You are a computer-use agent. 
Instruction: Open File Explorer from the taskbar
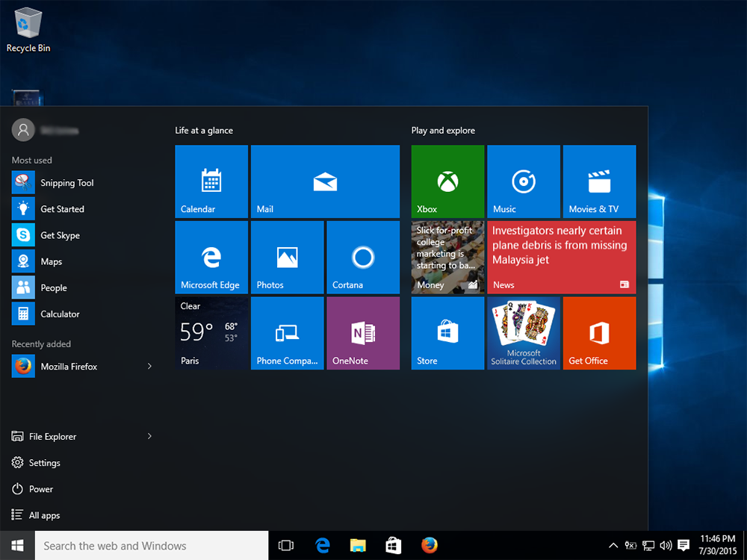[358, 545]
